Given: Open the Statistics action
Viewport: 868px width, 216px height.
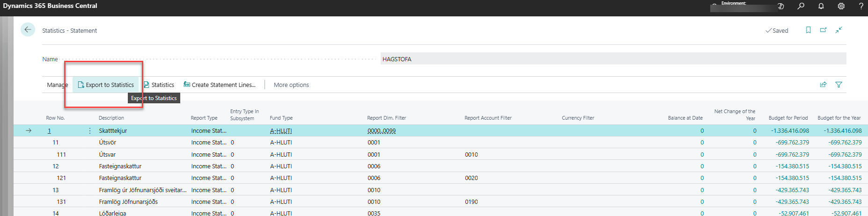Looking at the screenshot, I should click(x=159, y=85).
